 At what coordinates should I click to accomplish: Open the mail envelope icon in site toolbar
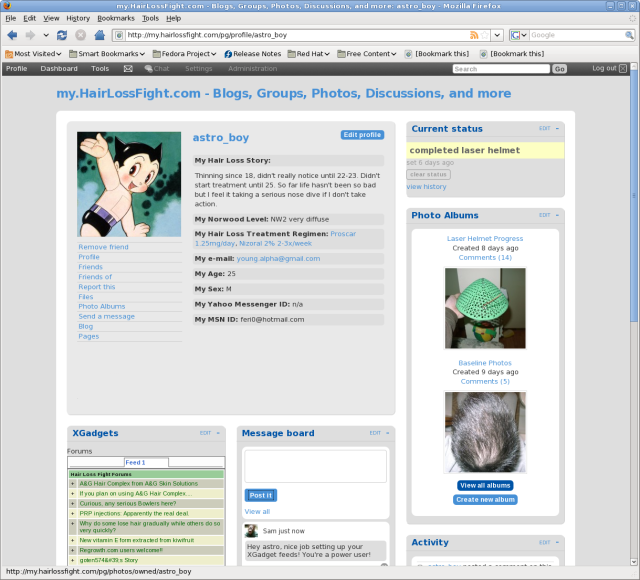128,69
